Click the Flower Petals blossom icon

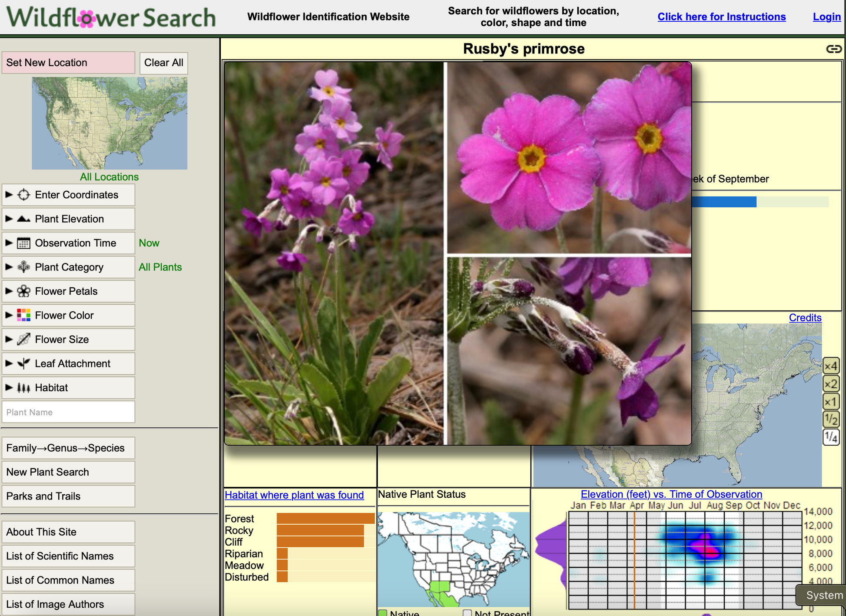coord(23,291)
